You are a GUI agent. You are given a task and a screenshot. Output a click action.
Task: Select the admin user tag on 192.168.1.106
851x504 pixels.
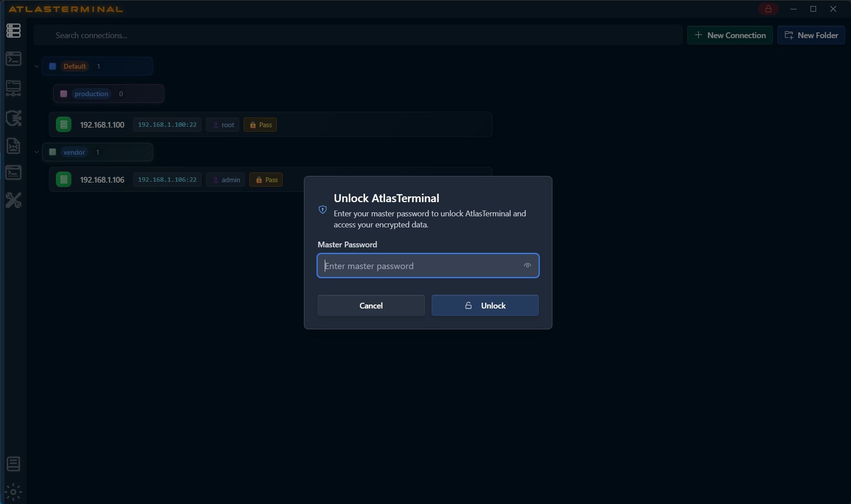[x=225, y=180]
